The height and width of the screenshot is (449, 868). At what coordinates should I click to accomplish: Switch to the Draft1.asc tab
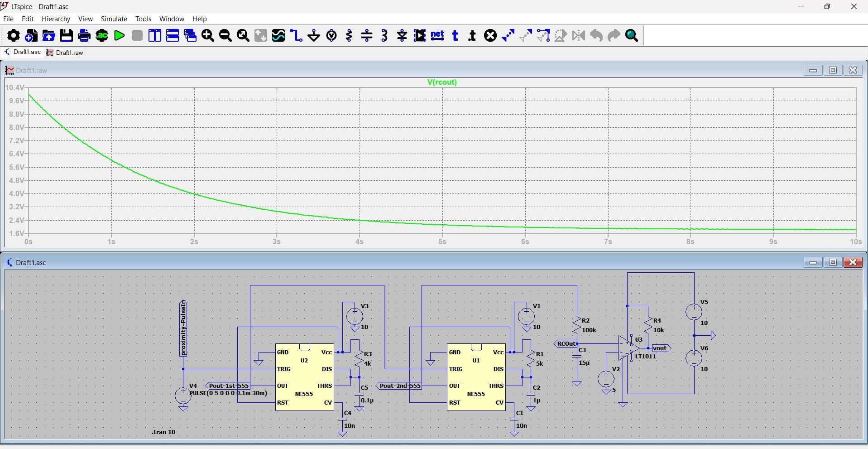[22, 52]
